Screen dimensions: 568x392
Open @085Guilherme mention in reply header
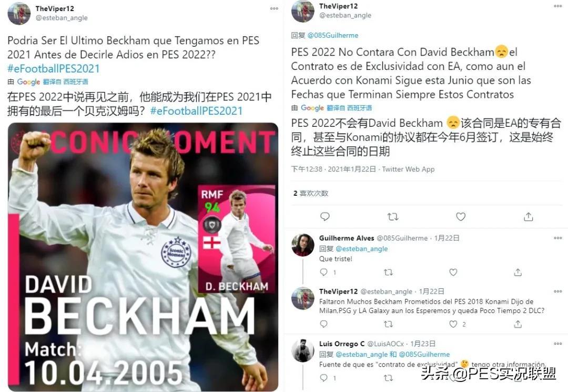coord(332,35)
